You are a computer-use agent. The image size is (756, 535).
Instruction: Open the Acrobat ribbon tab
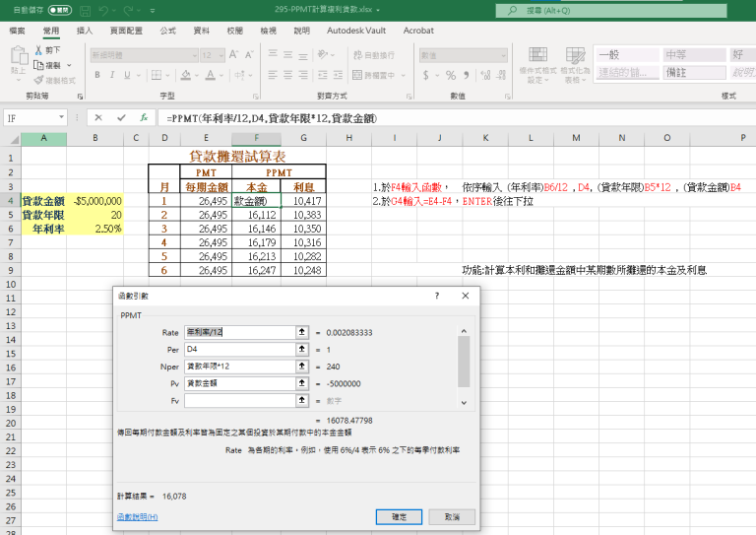coord(418,31)
